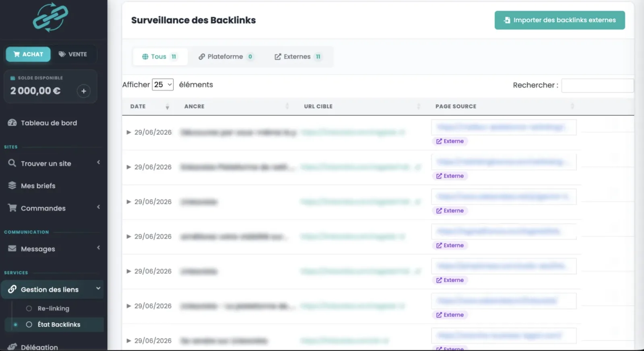Screen dimensions: 644x351
Task: Click the chain-link logo icon
Action: coord(50,17)
